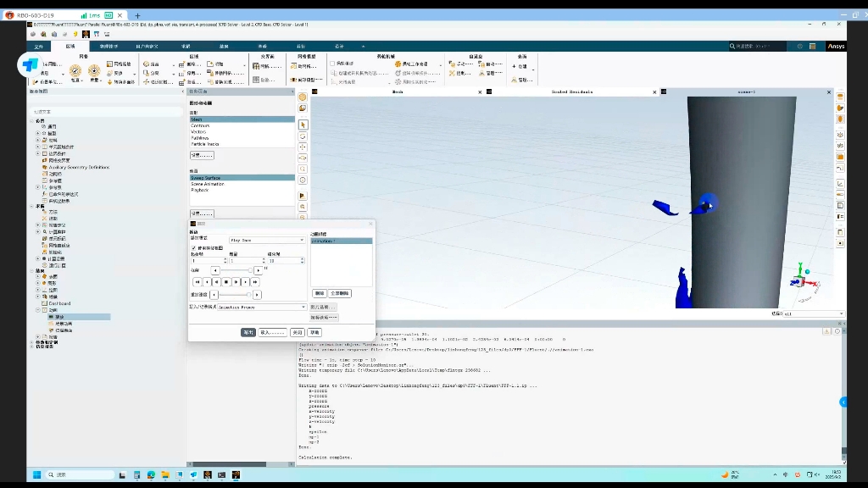Click the magnifier zoom tool

[303, 169]
